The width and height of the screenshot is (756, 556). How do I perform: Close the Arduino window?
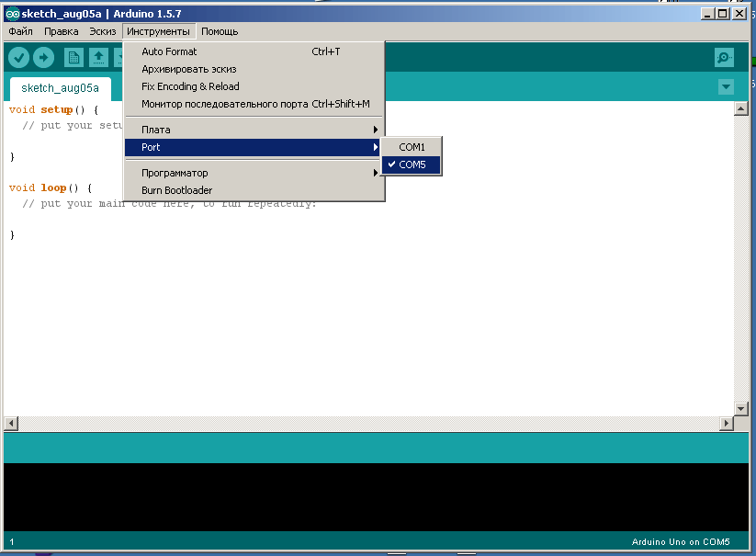(739, 14)
